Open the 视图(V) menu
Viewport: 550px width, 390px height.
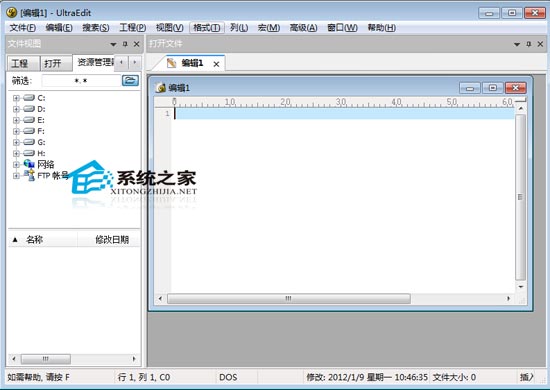tap(170, 28)
